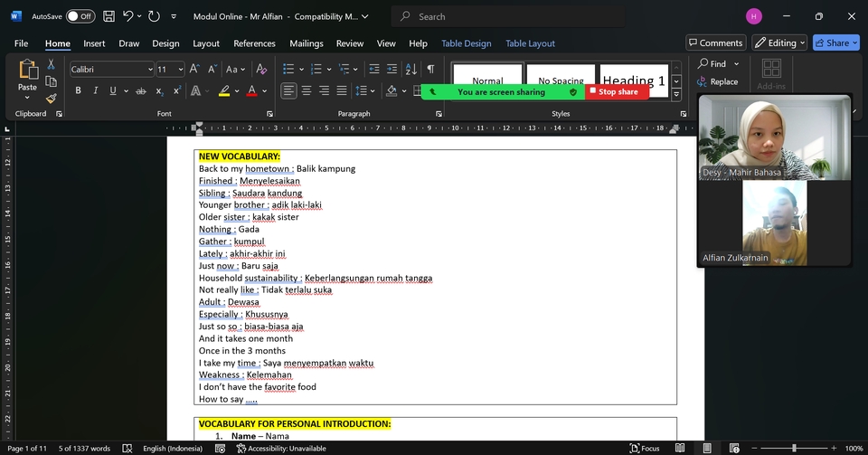This screenshot has width=868, height=455.
Task: Expand the Paste options arrow
Action: tap(27, 98)
